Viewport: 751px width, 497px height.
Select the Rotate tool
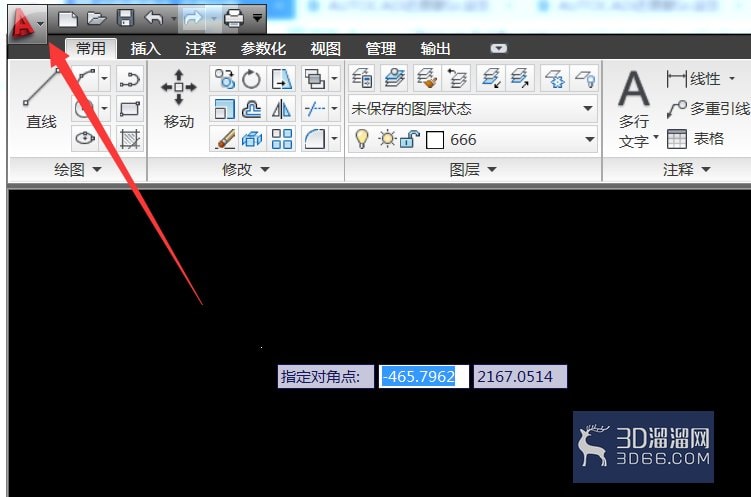(251, 79)
